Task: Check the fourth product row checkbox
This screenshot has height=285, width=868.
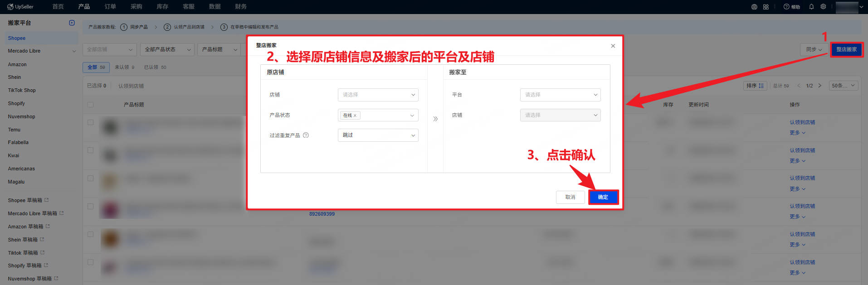Action: tap(90, 207)
